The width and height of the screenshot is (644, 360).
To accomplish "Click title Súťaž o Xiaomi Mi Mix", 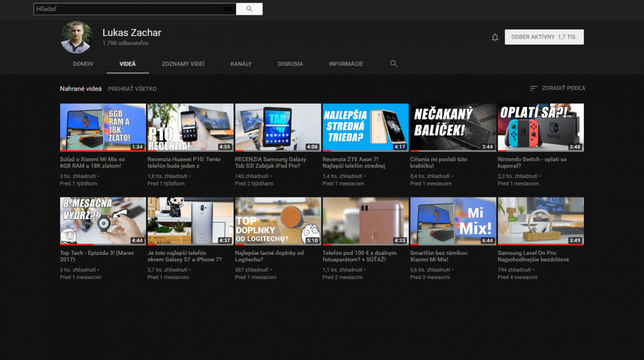I will pyautogui.click(x=92, y=163).
